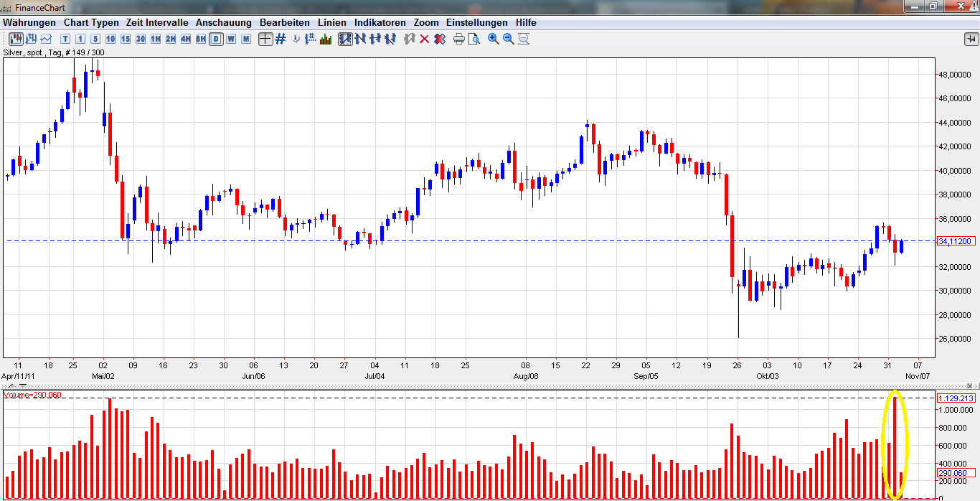The width and height of the screenshot is (980, 501).
Task: Click the grayed-out edit line icon
Action: tap(410, 39)
